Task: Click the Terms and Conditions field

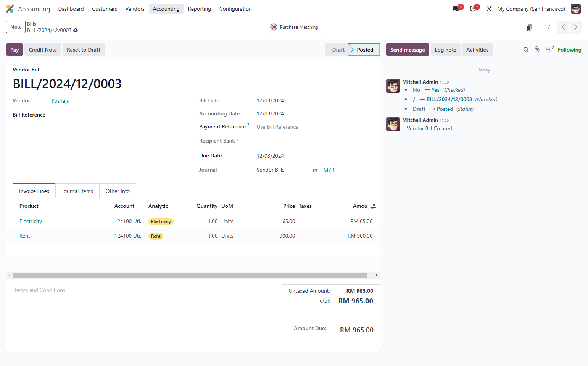Action: 40,290
